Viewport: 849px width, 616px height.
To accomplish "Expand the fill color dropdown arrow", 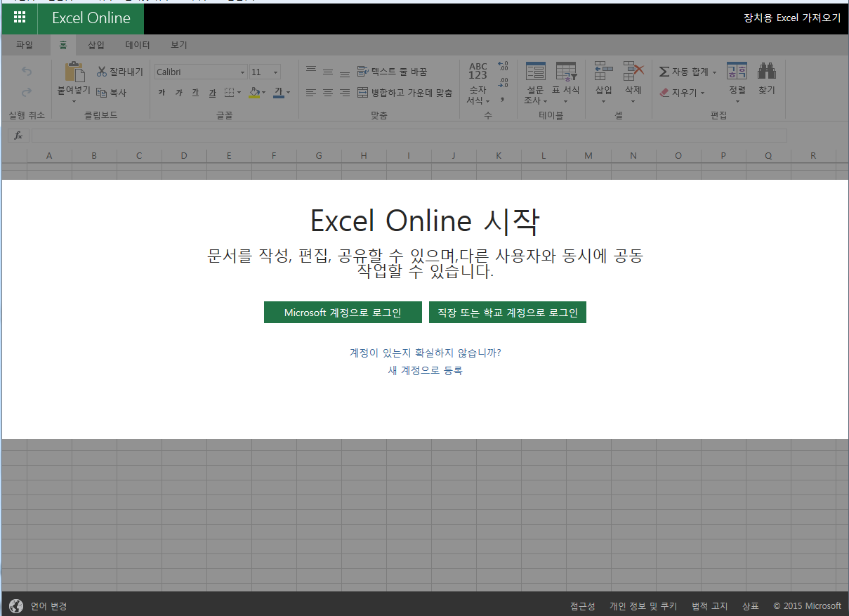I will pos(264,92).
